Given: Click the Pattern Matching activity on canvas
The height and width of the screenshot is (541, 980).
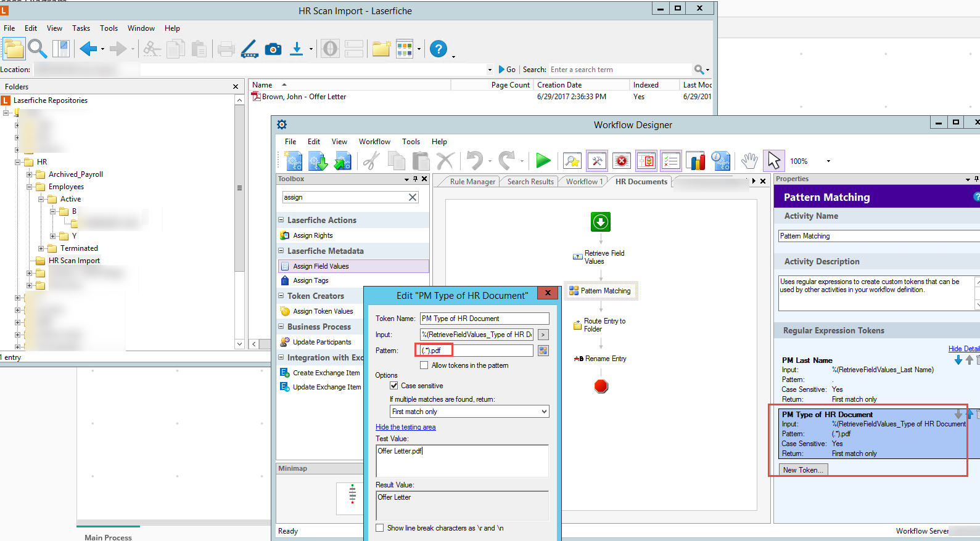Looking at the screenshot, I should tap(601, 291).
